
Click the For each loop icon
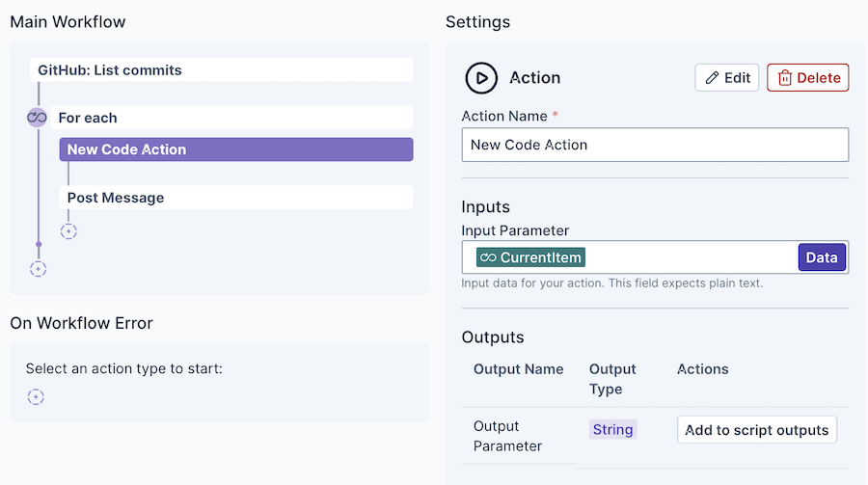[x=37, y=118]
